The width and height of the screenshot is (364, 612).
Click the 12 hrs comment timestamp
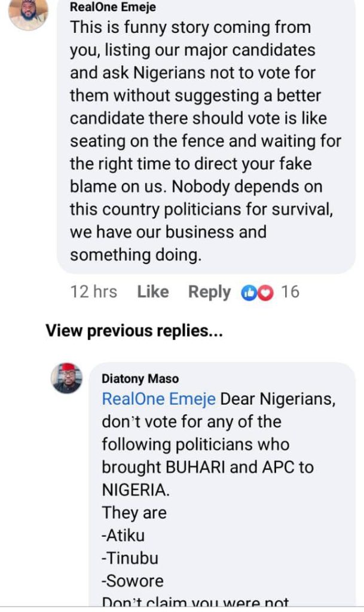click(93, 292)
